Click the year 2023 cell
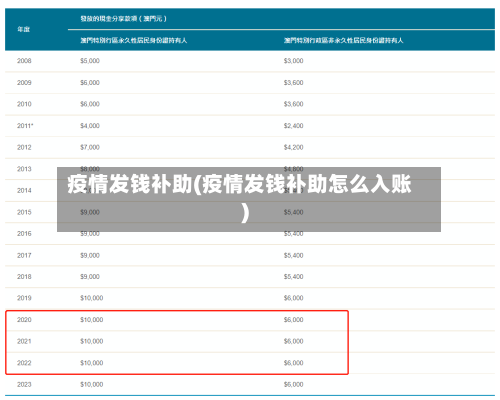Image resolution: width=500 pixels, height=400 pixels. pyautogui.click(x=24, y=384)
